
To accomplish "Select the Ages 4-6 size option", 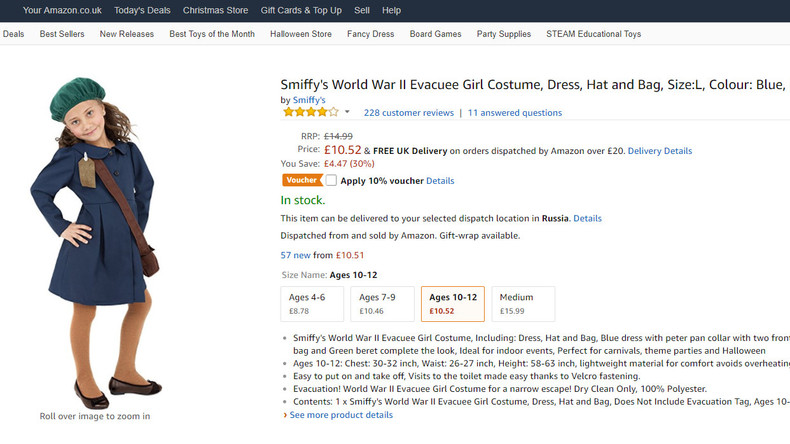I will point(312,304).
